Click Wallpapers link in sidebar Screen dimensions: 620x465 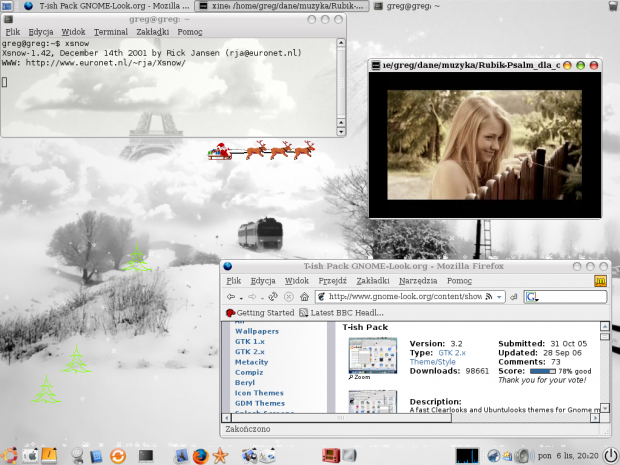257,331
